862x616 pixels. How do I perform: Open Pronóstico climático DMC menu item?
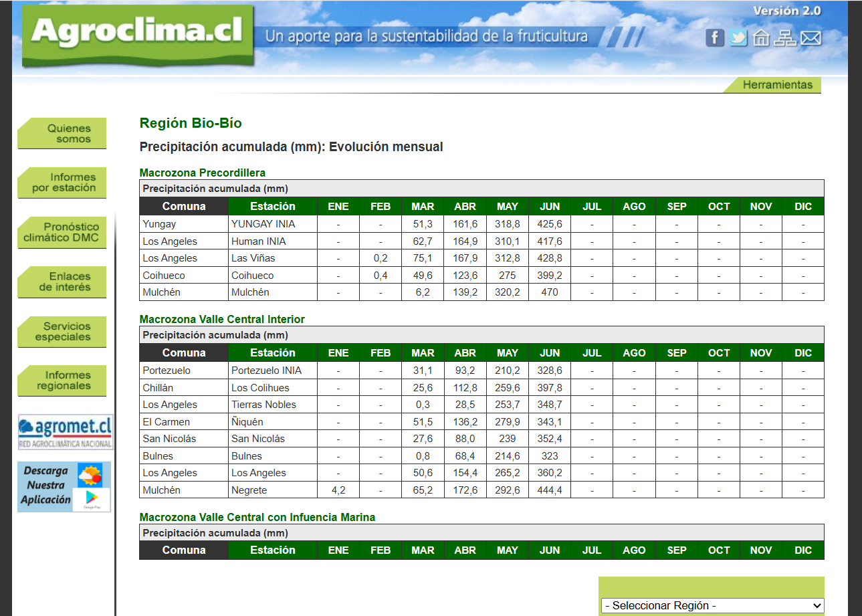(62, 232)
